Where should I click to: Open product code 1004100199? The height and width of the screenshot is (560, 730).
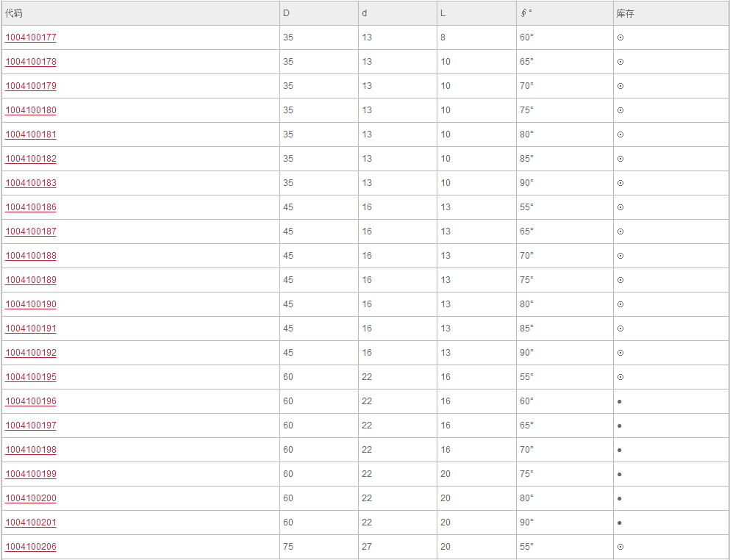coord(31,473)
